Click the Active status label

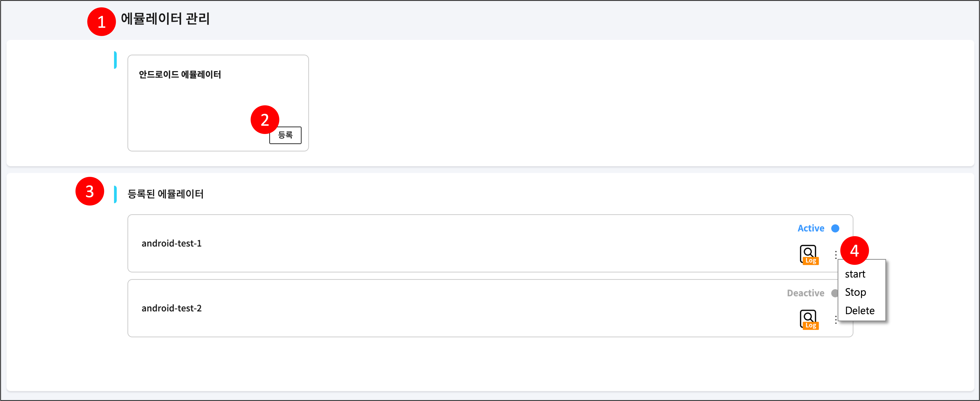811,228
